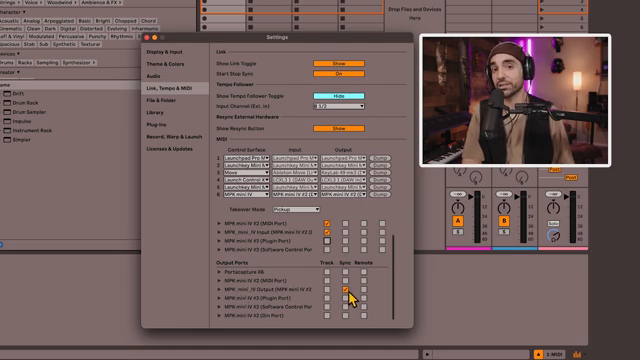Click the Drift instrument icon in browser
The image size is (640, 360).
[x=7, y=93]
